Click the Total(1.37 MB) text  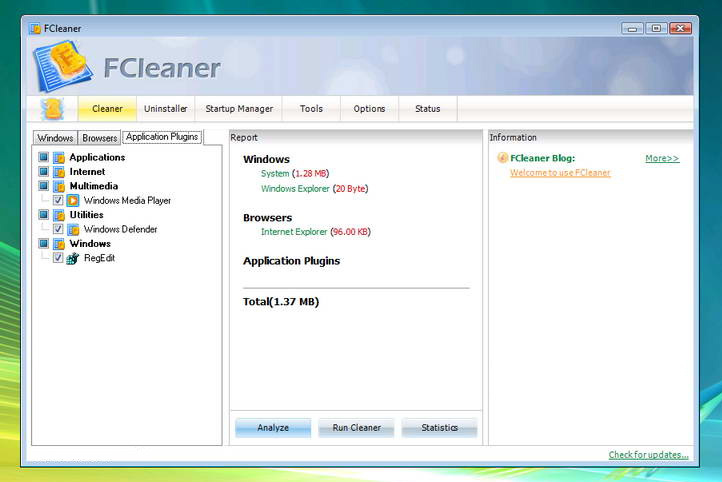point(281,302)
